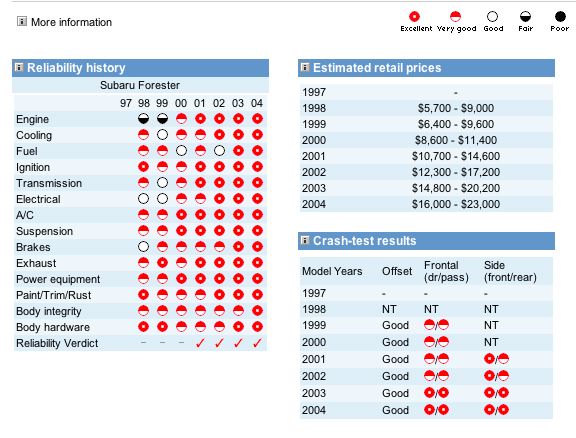
Task: Click the Good legend circle icon
Action: click(492, 17)
